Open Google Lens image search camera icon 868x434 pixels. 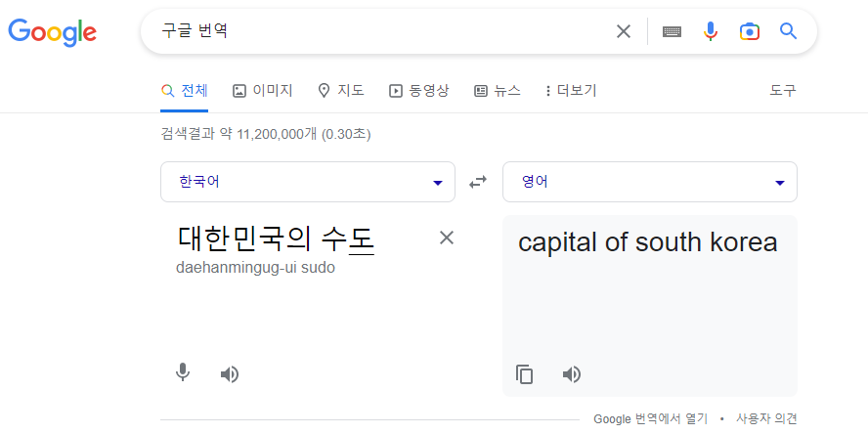point(749,31)
